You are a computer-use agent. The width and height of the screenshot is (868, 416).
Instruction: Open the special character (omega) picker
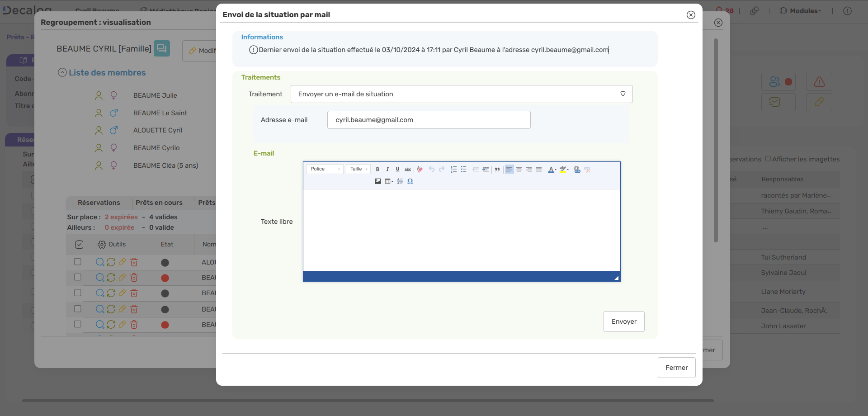point(410,181)
